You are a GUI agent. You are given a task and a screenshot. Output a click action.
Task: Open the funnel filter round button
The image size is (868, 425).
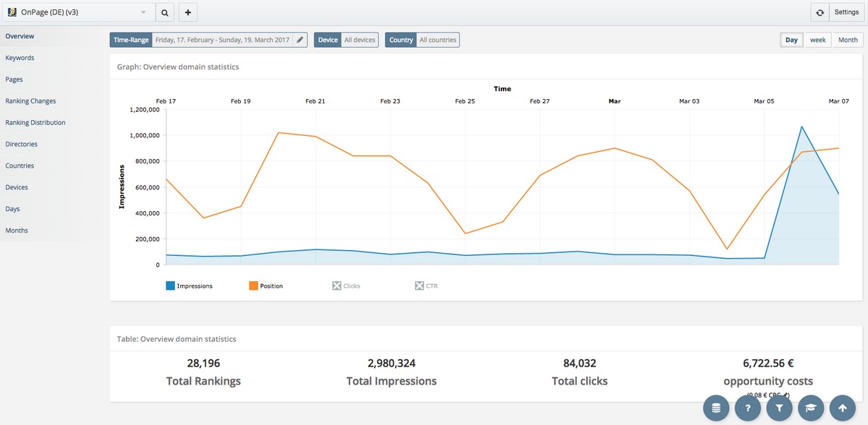779,408
